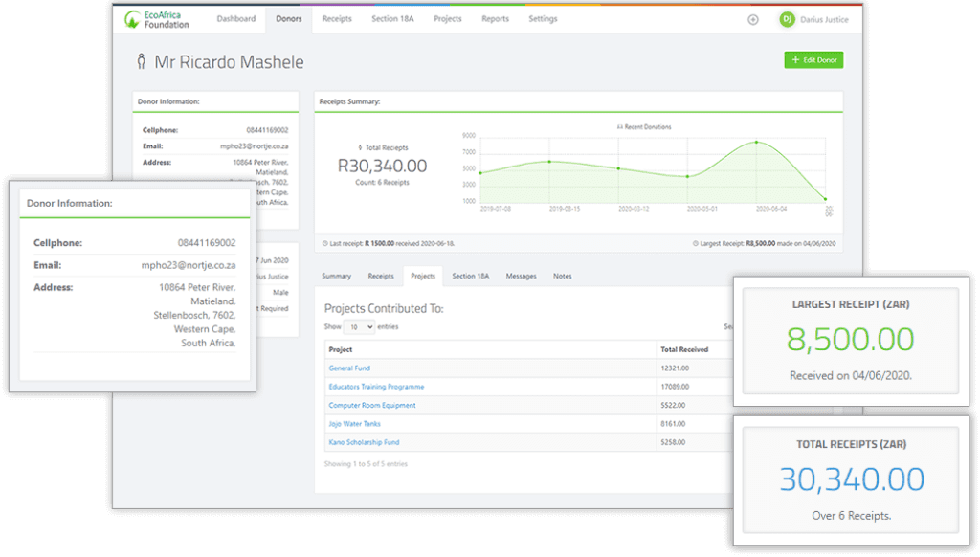Viewport: 980px width, 557px height.
Task: Click the Edit Donor button
Action: tap(813, 59)
